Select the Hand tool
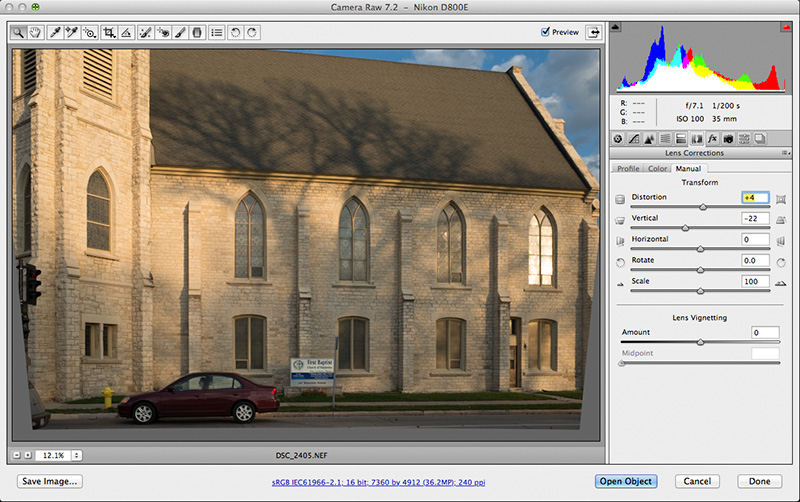 point(36,32)
